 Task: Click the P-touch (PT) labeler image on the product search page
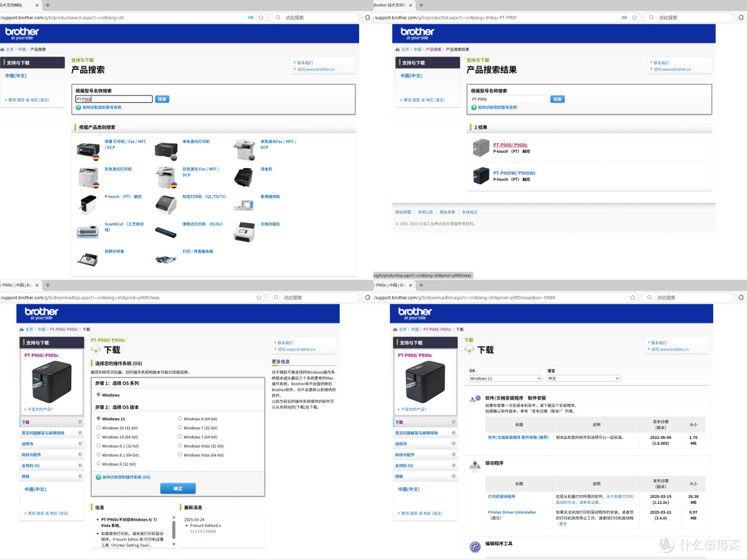[88, 205]
